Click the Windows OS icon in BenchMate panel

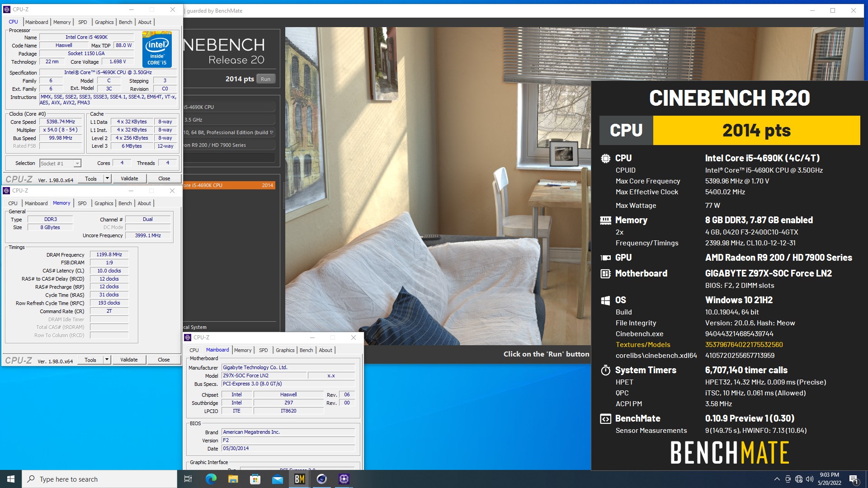click(x=605, y=300)
